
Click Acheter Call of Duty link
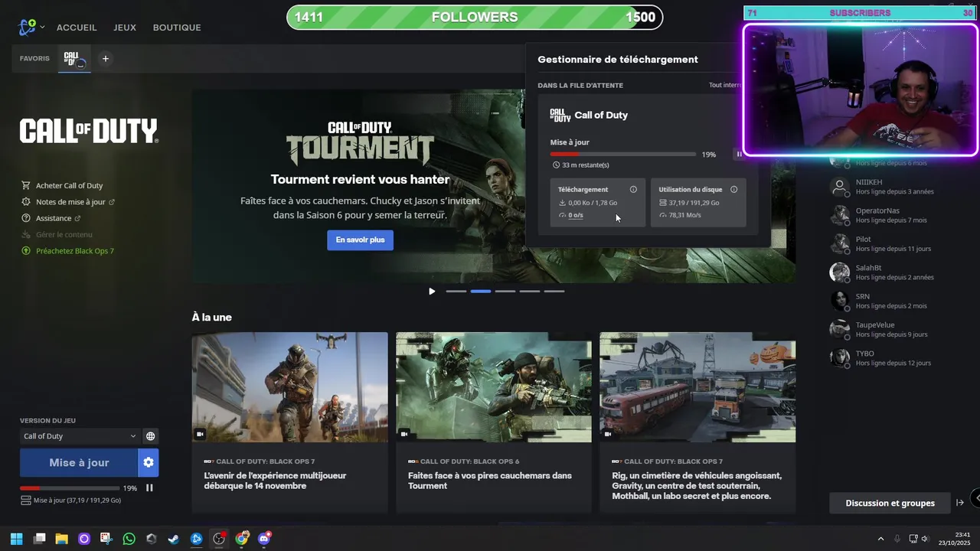click(x=69, y=186)
